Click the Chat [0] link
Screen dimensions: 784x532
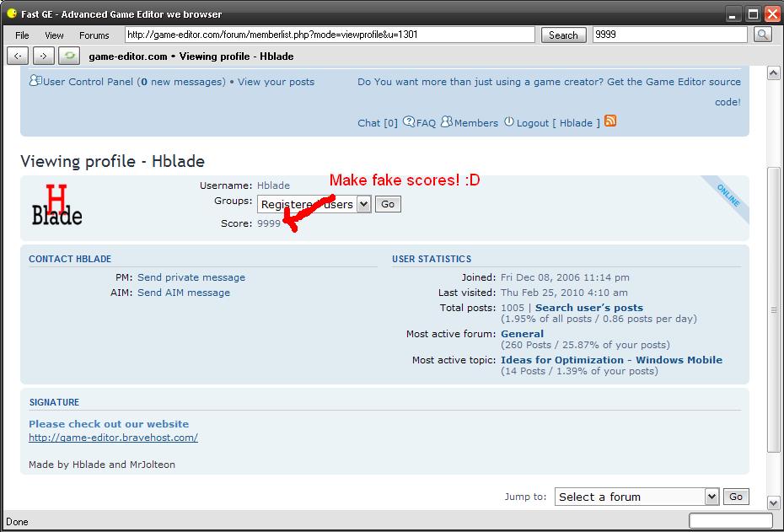click(378, 123)
